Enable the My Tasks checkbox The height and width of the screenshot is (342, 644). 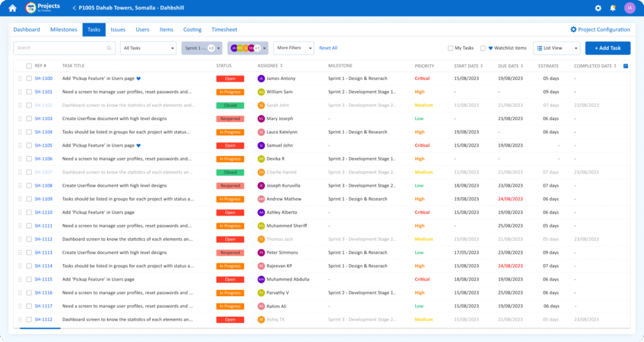click(450, 48)
